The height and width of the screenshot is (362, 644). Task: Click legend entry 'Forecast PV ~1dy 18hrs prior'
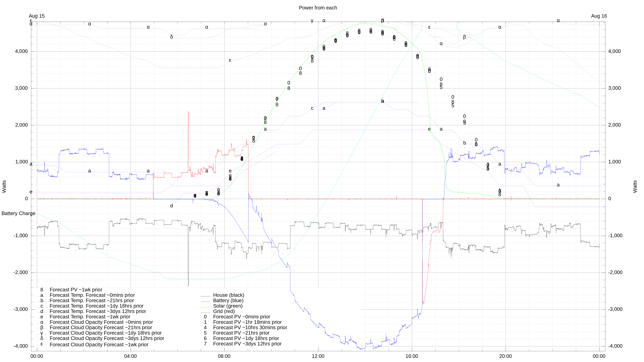(246, 338)
